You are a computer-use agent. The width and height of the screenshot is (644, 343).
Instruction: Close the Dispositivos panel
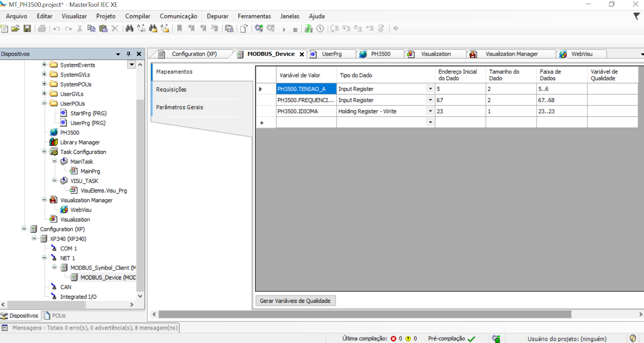[139, 54]
